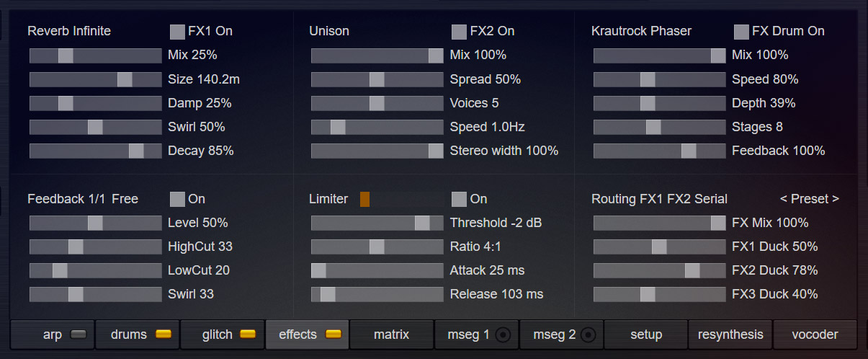The image size is (868, 359).
Task: Open the Krautrock Phaser effect selector
Action: pyautogui.click(x=641, y=31)
